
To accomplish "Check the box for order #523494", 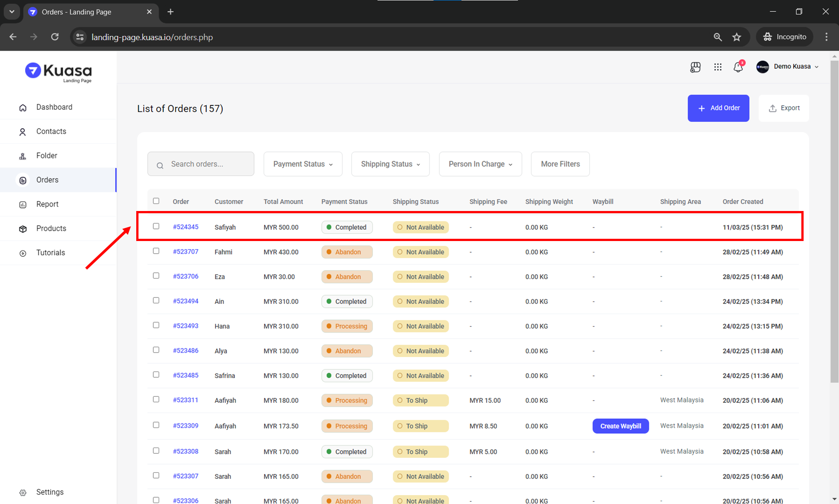I will click(x=156, y=301).
